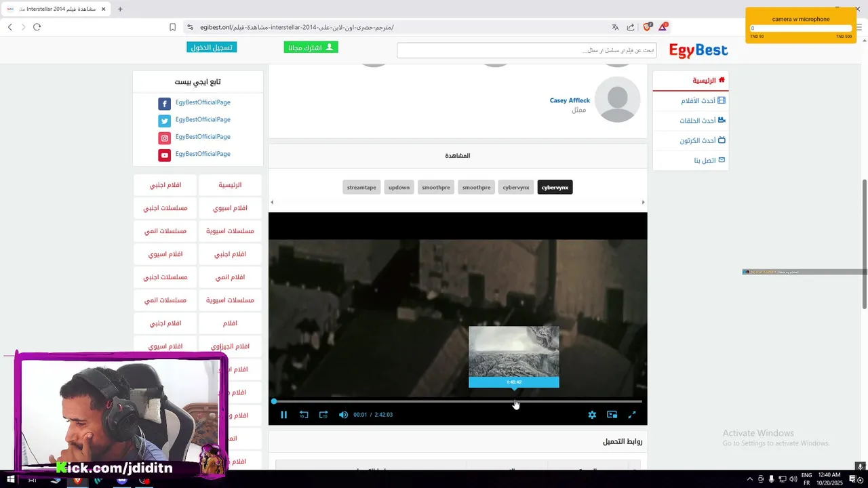View site information in the address bar
The image size is (868, 488).
(190, 27)
